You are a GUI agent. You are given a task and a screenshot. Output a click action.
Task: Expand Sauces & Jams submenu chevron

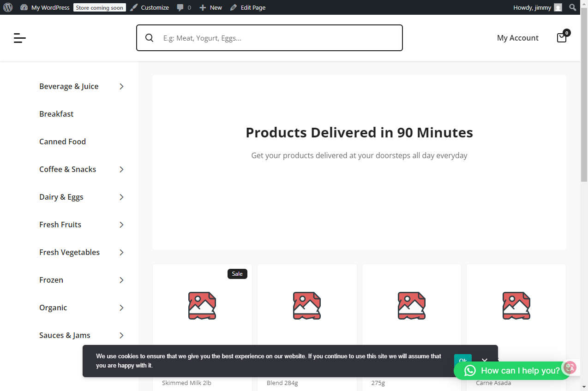(x=121, y=335)
